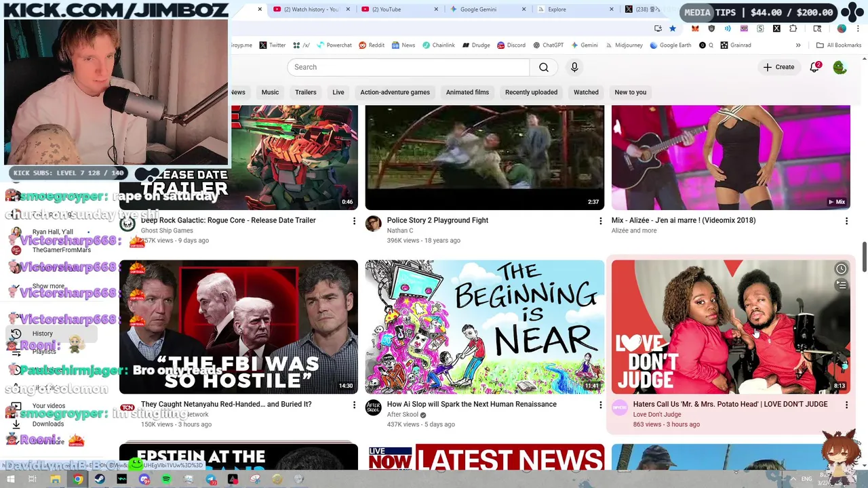
Task: Open the MetaMask fox extension icon
Action: tap(695, 28)
